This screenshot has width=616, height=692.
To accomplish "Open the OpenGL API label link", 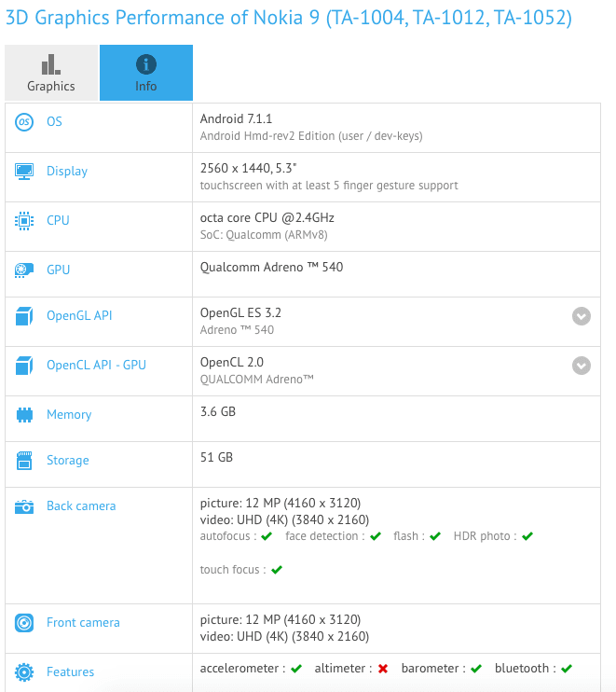I will click(79, 316).
